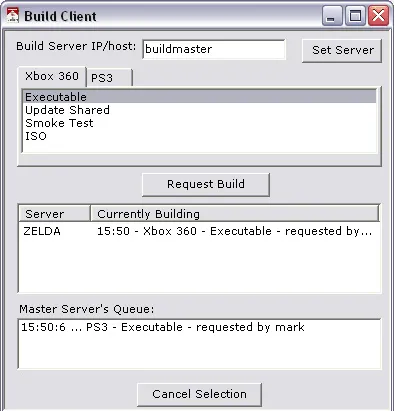Close the Build Client window
Viewport: 395px width, 411px height.
(x=378, y=16)
